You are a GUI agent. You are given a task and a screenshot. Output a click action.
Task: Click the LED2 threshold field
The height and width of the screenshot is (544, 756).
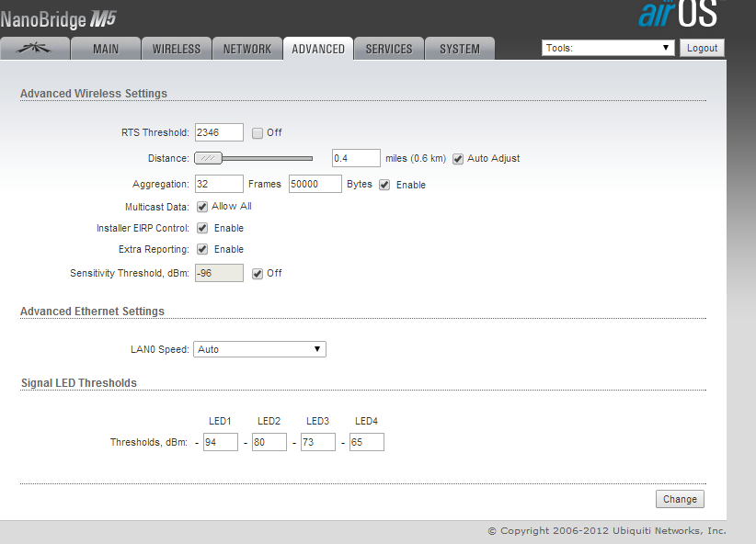[x=269, y=442]
